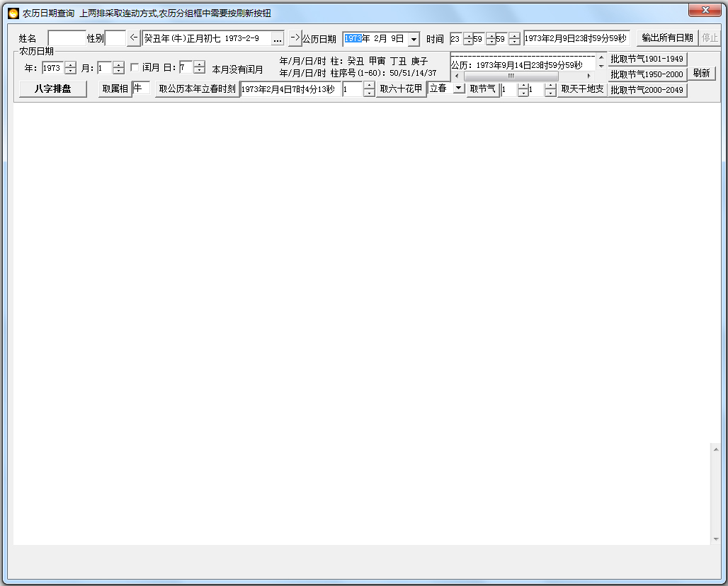The width and height of the screenshot is (728, 586).
Task: Click the 刷新 refresh button
Action: coord(701,73)
